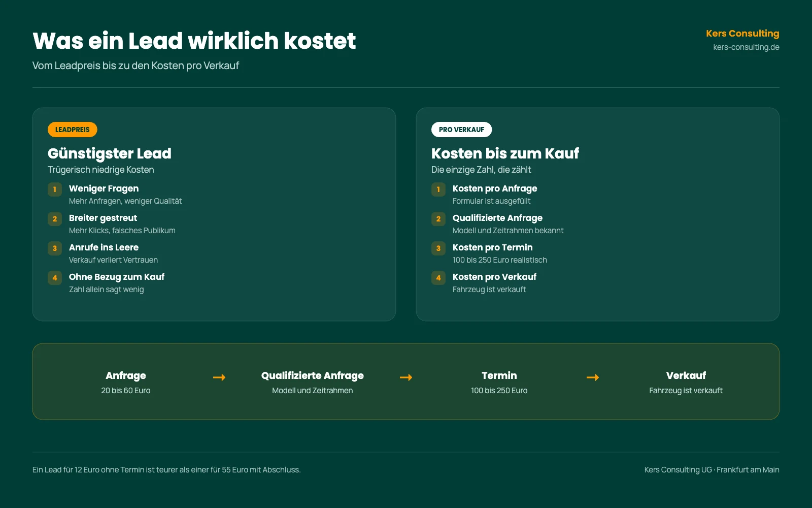Click the Kosten pro Anfrage list title
The image size is (812, 508).
495,188
